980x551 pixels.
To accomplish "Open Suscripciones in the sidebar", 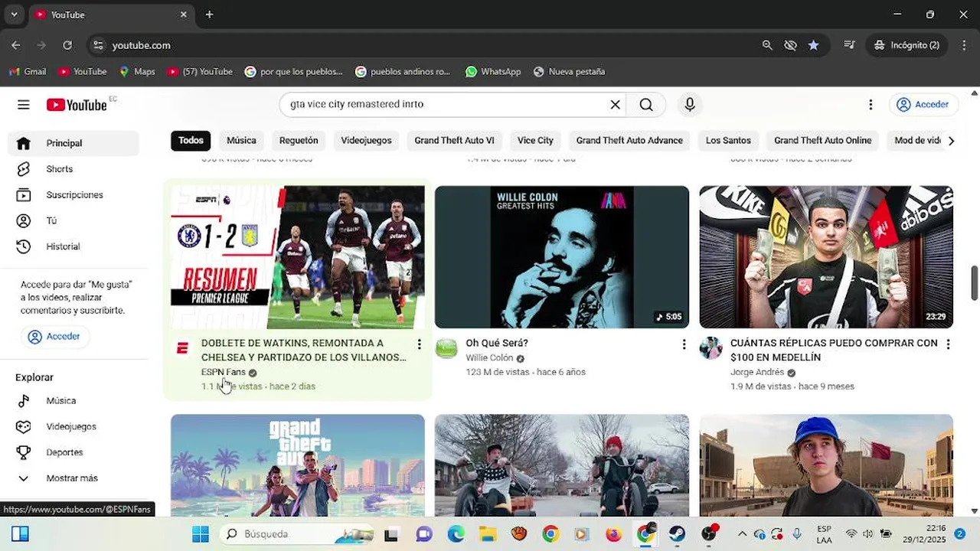I will tap(73, 195).
